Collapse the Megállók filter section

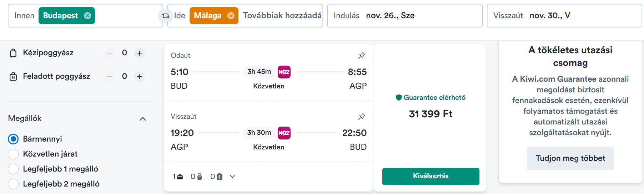point(143,119)
